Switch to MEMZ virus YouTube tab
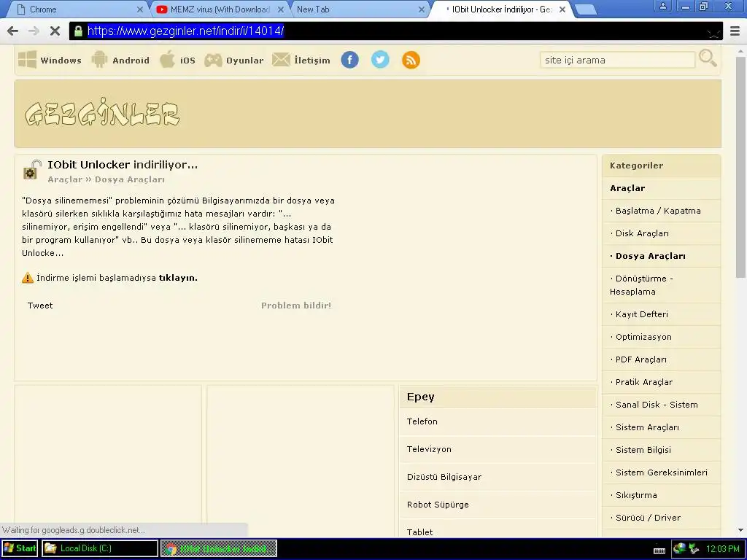Viewport: 747px width, 560px height. (220, 9)
